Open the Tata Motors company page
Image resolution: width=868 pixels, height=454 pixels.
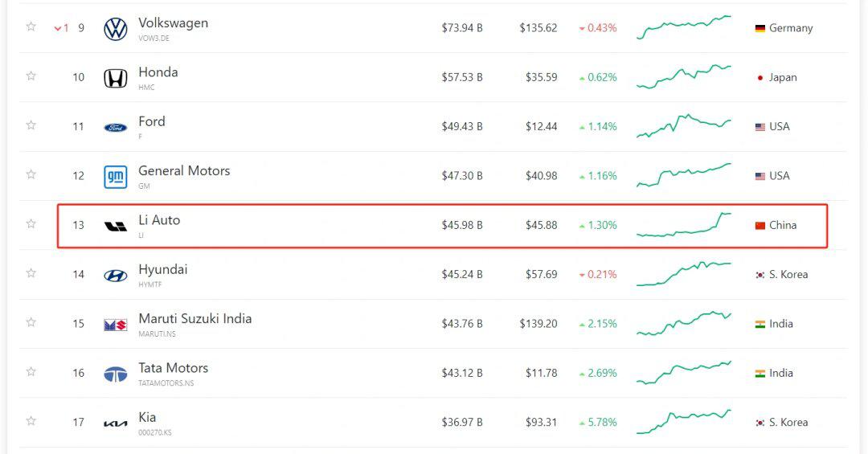173,368
